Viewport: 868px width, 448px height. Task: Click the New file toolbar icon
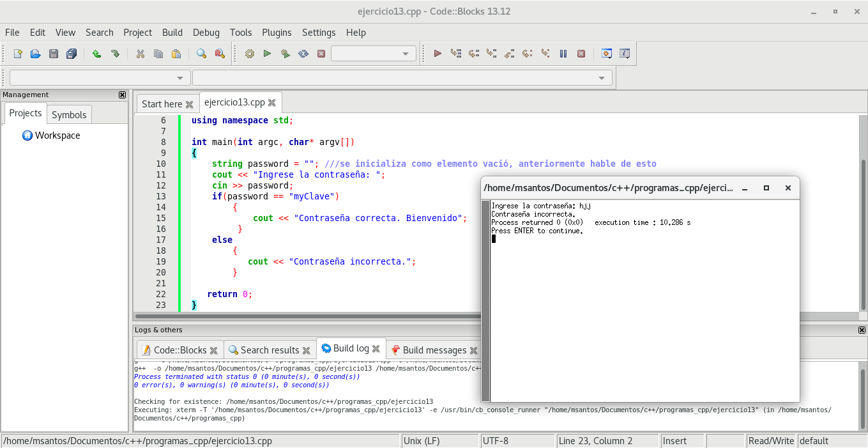(x=18, y=54)
